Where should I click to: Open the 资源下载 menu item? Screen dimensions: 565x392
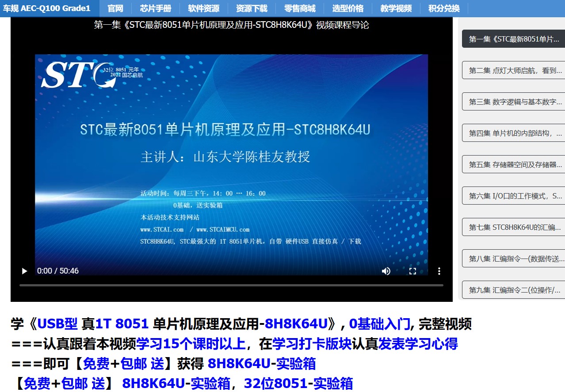coord(252,8)
